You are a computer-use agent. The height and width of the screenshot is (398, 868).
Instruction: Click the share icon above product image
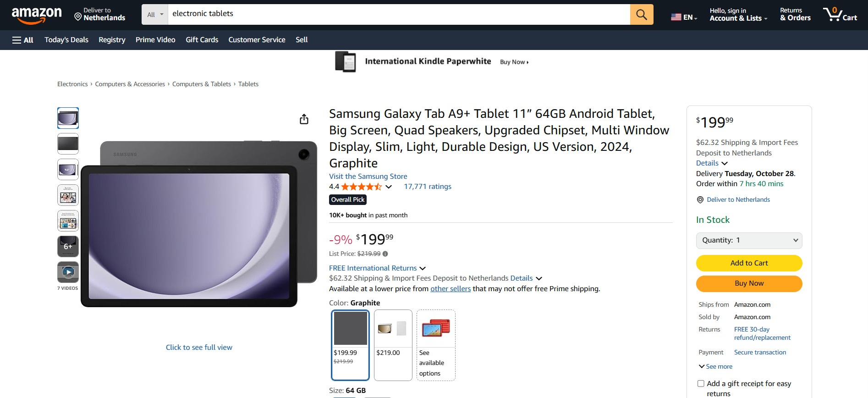(x=304, y=119)
